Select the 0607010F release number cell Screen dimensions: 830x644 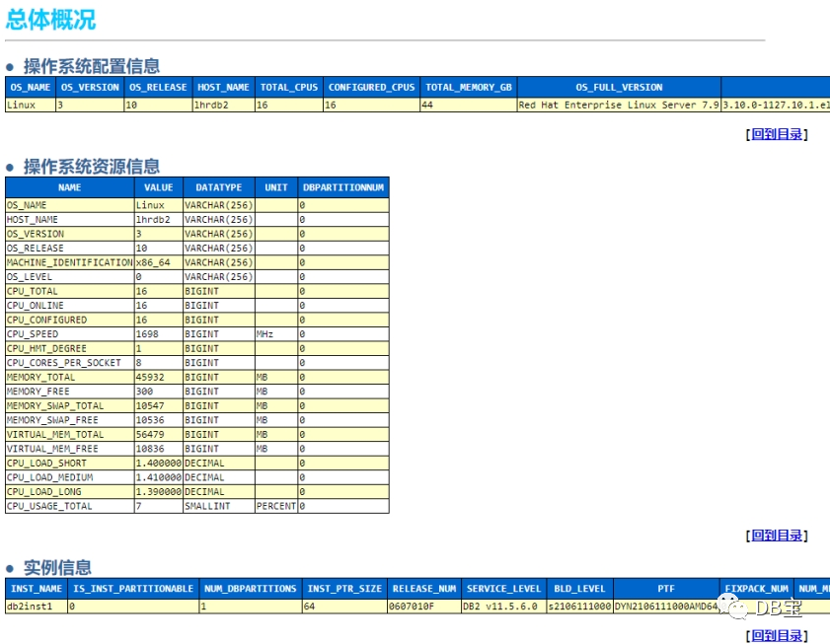point(424,607)
